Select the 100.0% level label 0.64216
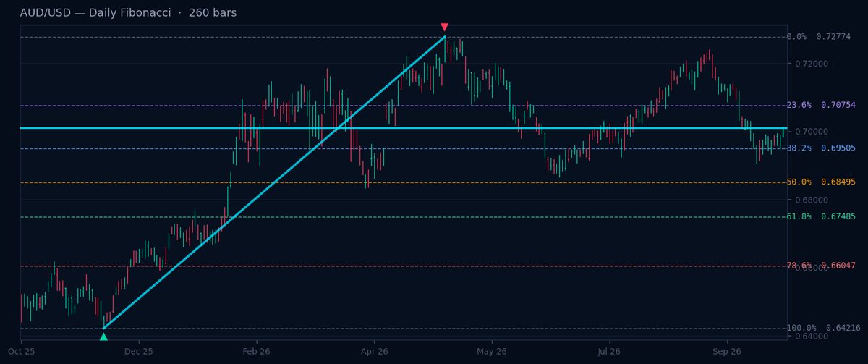 [x=823, y=329]
